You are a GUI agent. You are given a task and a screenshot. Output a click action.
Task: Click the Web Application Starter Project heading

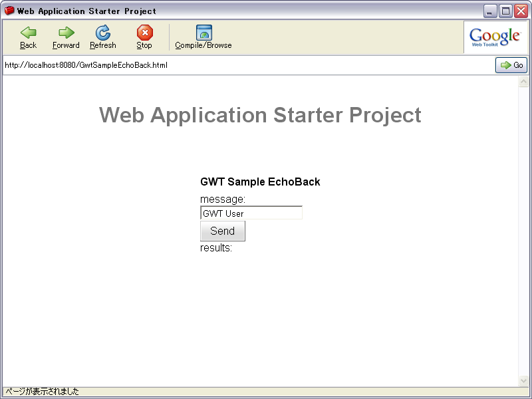pyautogui.click(x=260, y=115)
